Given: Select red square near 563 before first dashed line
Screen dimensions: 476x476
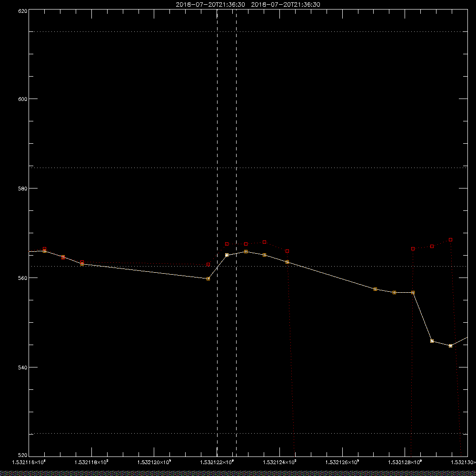Looking at the screenshot, I should coord(208,264).
